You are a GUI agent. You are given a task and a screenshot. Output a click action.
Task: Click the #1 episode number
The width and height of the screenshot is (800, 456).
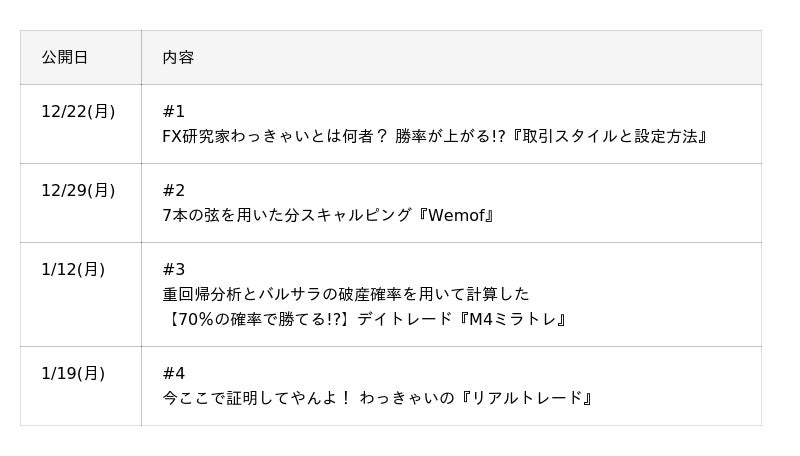[174, 112]
